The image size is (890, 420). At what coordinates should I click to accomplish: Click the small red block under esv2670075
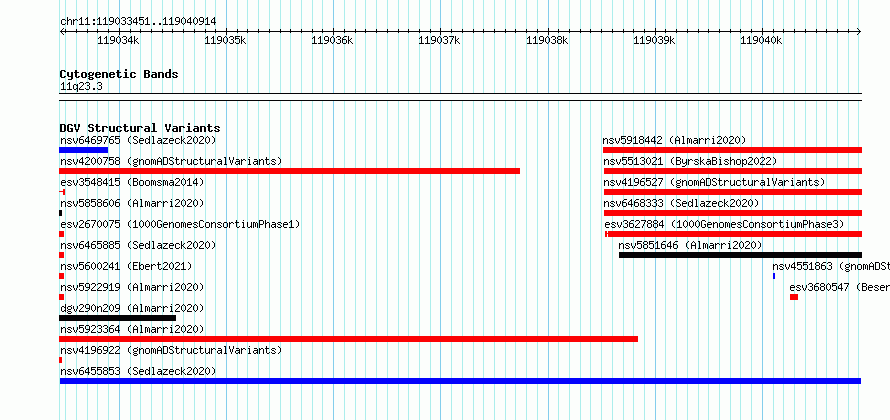[62, 234]
